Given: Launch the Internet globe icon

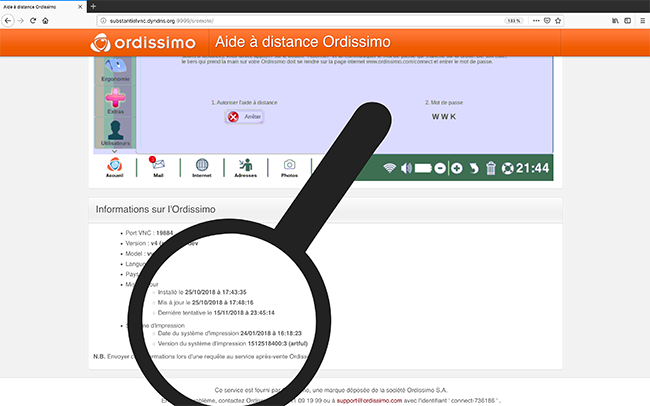Looking at the screenshot, I should [202, 167].
